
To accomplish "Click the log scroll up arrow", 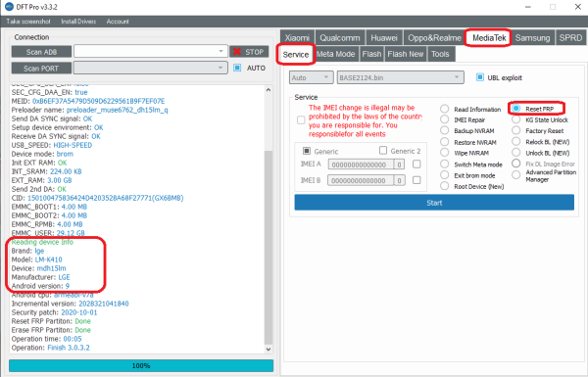I will coord(269,89).
